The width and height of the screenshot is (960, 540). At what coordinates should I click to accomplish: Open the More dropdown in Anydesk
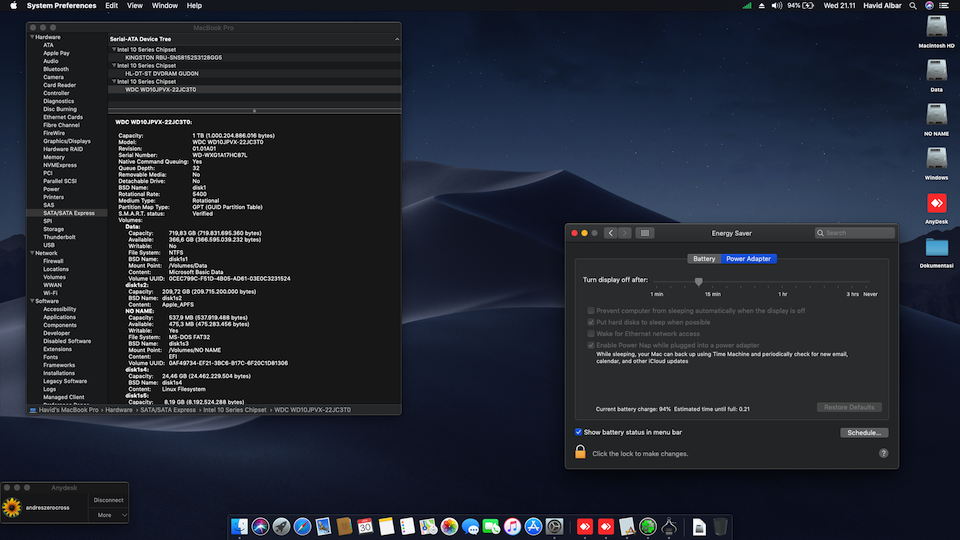coord(110,515)
